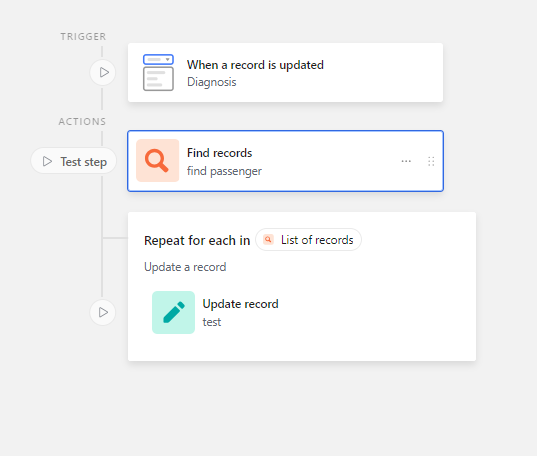Click the trigger form layout icon
The width and height of the screenshot is (537, 456).
tap(158, 72)
